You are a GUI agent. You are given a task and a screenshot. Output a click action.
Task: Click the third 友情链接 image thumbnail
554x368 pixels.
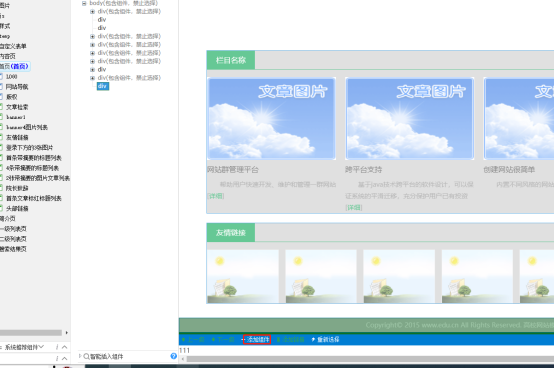pos(399,276)
